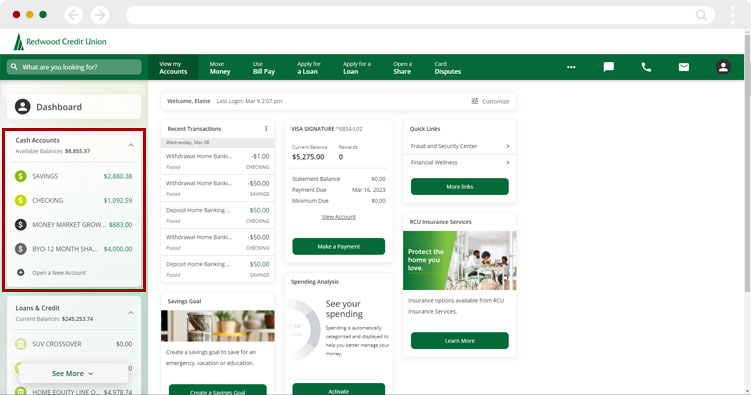
Task: Click the page vertical scrollbar
Action: [747, 163]
